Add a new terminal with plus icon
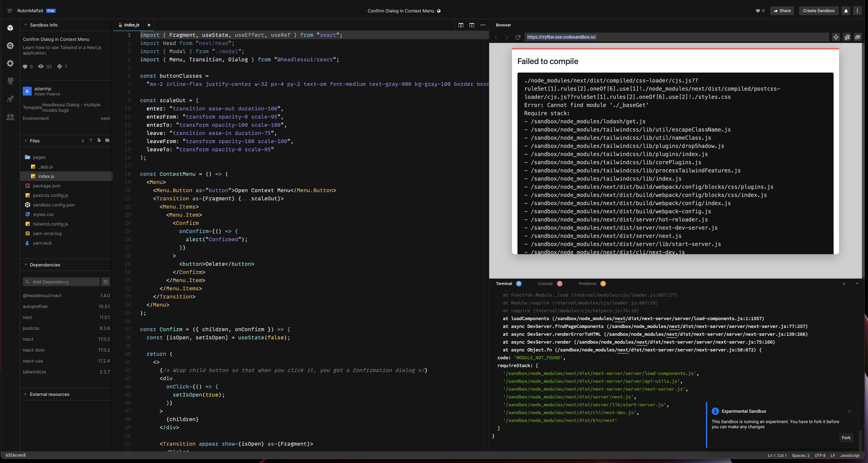 coord(844,284)
